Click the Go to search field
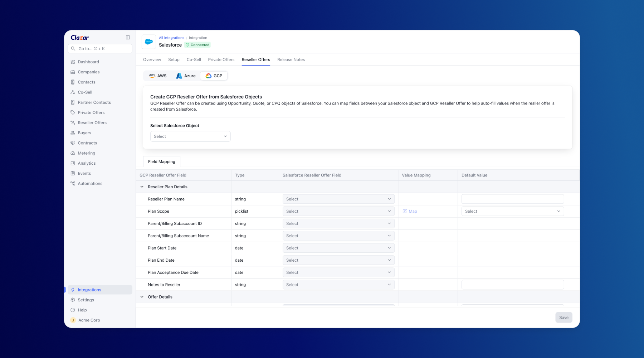 click(100, 49)
